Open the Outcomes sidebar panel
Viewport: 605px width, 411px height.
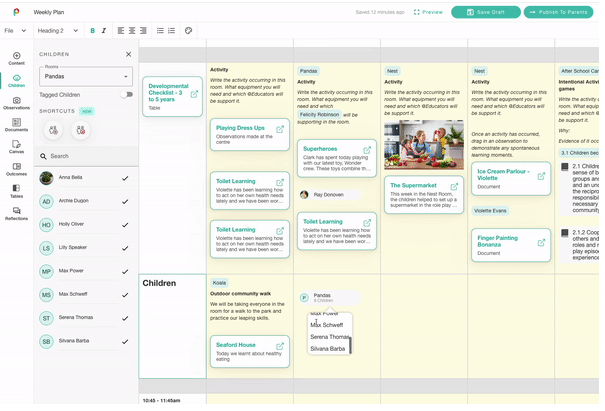click(17, 169)
